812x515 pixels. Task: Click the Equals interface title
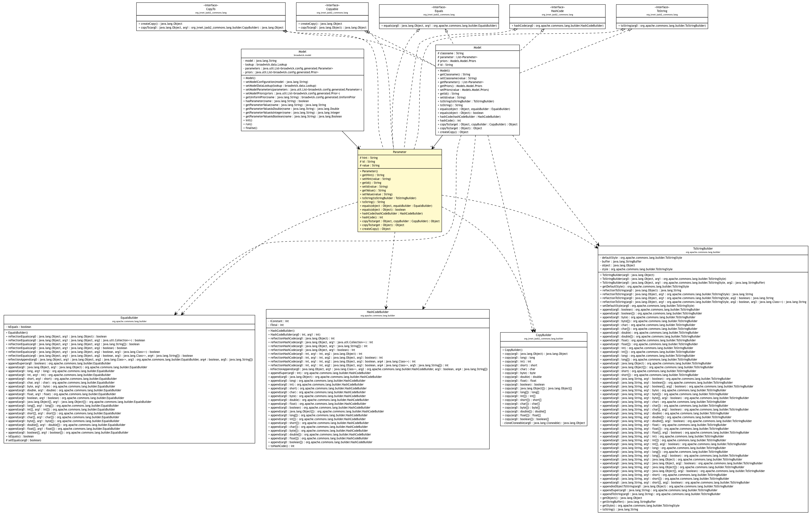click(439, 11)
